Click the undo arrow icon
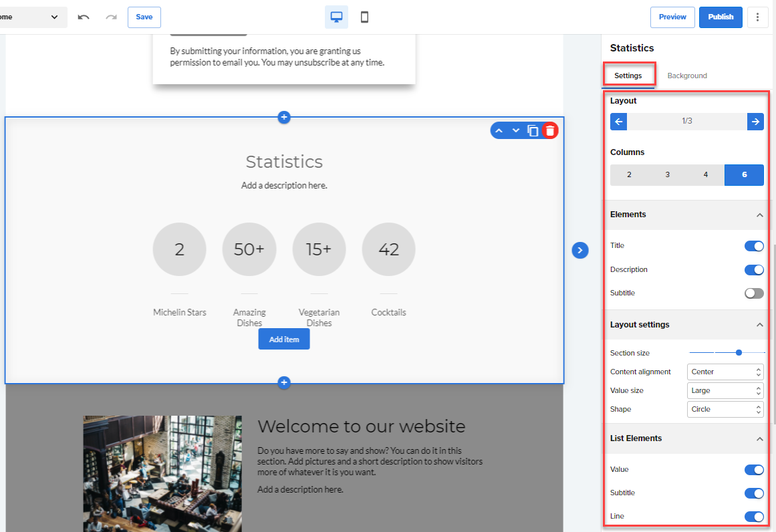Screen dimensions: 776x532 (x=84, y=17)
